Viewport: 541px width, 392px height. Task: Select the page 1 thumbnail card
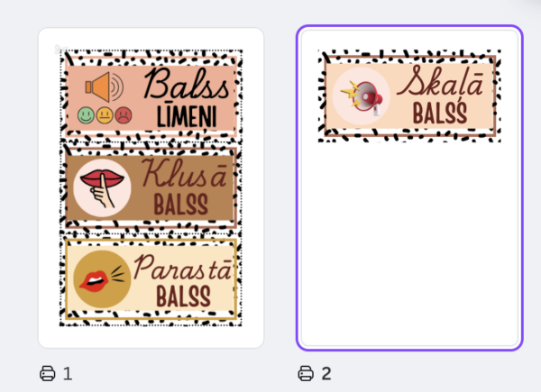151,188
